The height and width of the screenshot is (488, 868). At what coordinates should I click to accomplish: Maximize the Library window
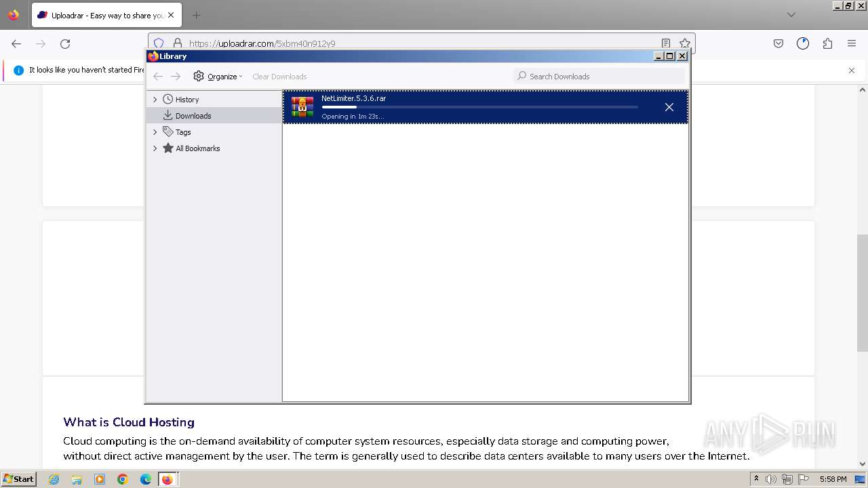pos(670,56)
